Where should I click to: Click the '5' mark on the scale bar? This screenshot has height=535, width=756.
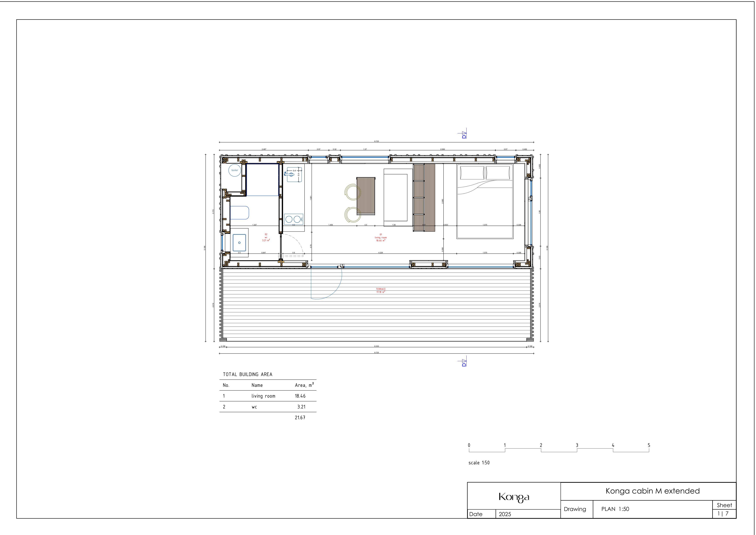pos(649,445)
